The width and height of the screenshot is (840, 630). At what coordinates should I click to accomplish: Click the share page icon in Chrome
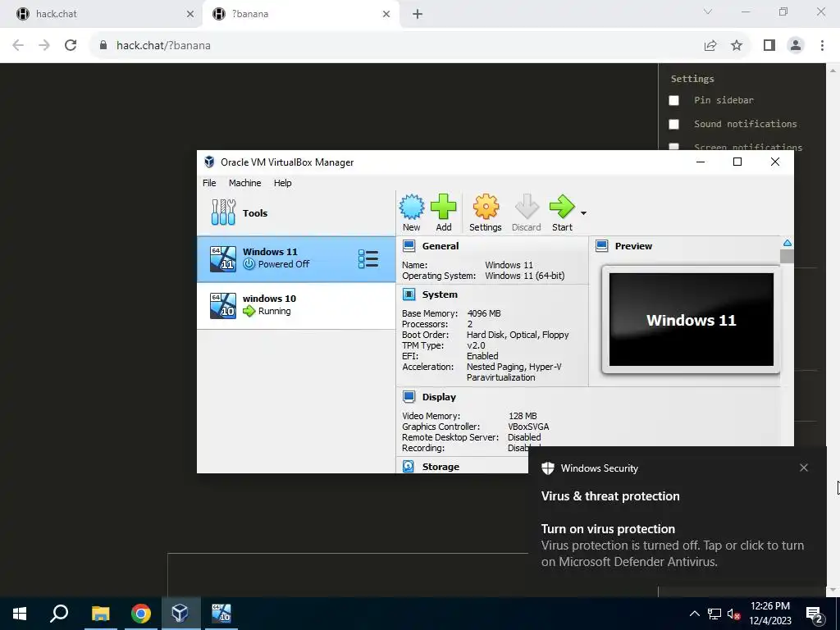(x=710, y=46)
